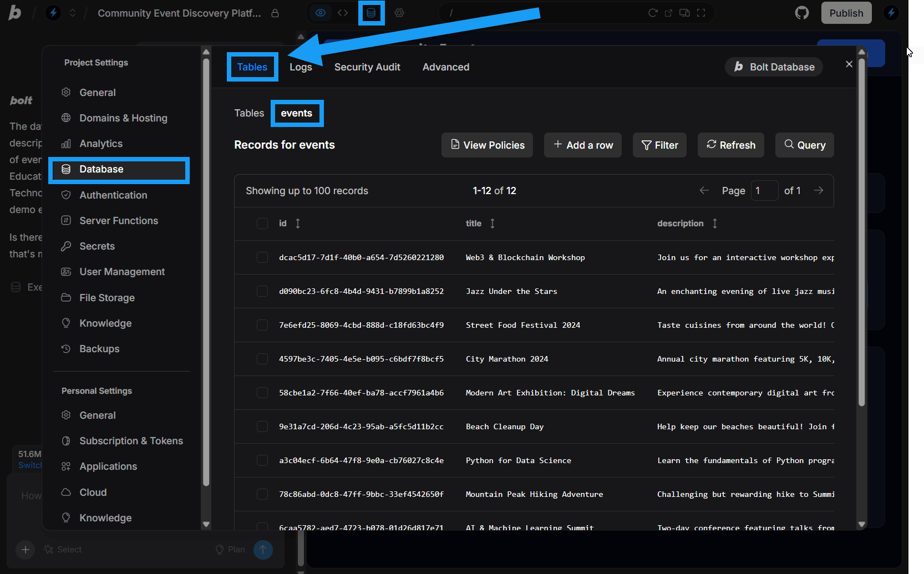The image size is (924, 574).
Task: Select all records using the header checkbox
Action: 262,223
